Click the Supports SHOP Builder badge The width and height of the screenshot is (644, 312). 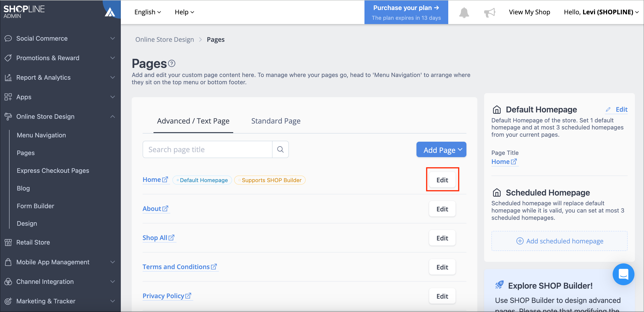click(270, 180)
